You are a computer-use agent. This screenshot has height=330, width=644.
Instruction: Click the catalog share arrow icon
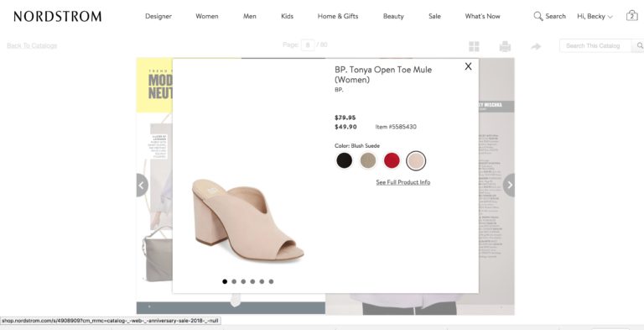536,46
